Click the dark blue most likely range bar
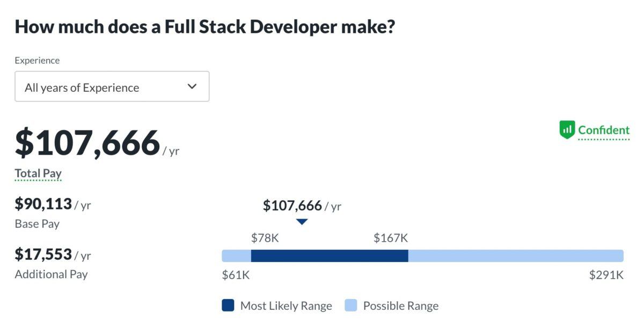This screenshot has height=326, width=644. (330, 256)
